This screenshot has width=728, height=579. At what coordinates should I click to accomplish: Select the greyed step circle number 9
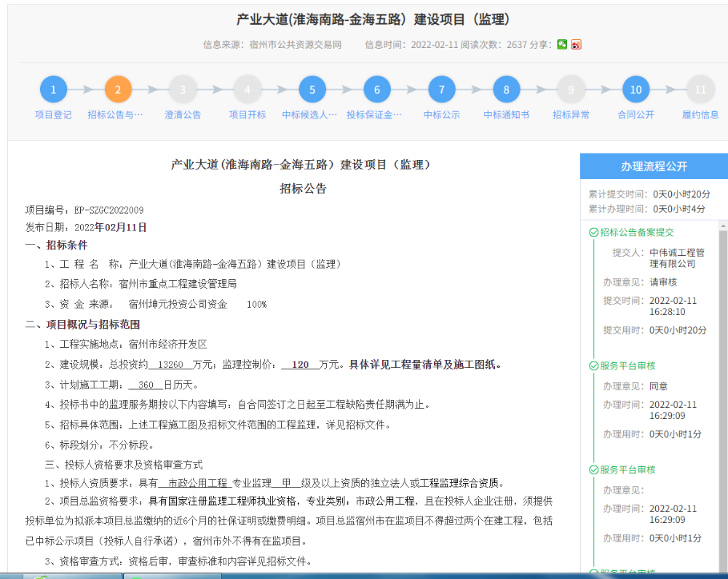[571, 89]
